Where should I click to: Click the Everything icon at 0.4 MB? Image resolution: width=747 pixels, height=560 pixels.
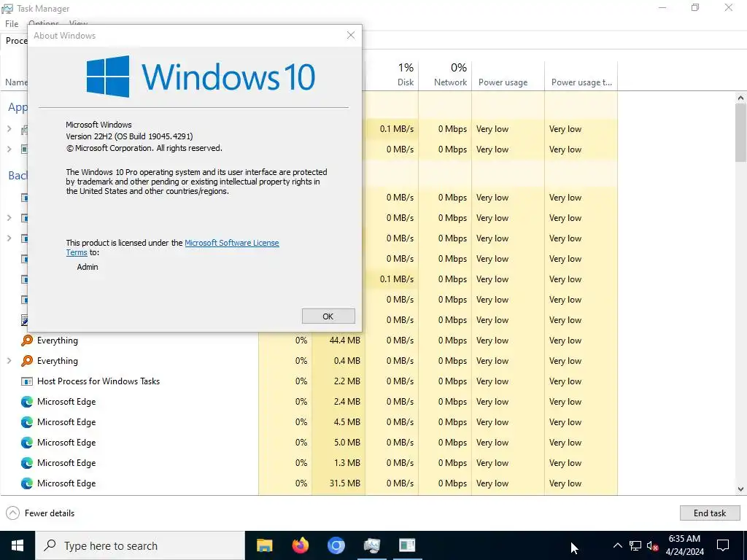tap(27, 361)
